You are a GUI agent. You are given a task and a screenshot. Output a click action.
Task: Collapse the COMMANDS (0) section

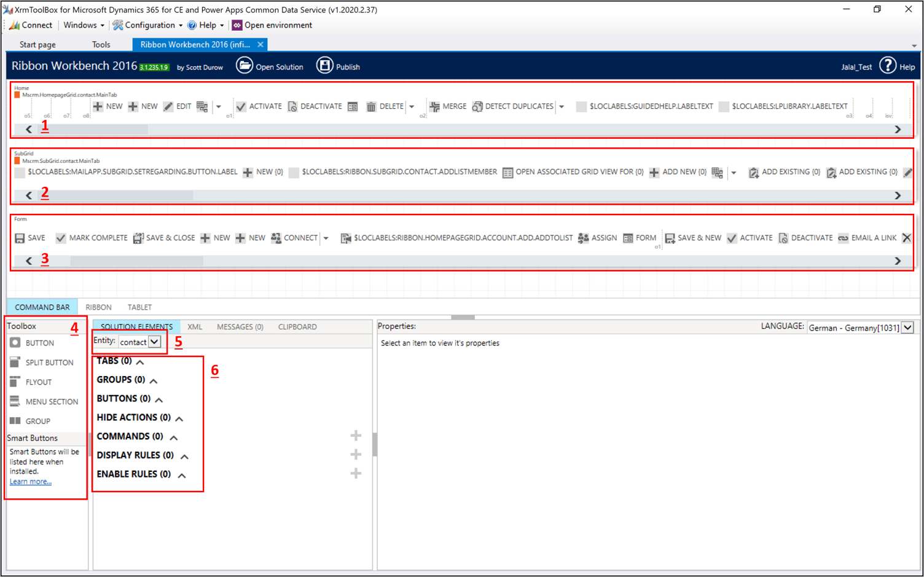[x=173, y=437]
